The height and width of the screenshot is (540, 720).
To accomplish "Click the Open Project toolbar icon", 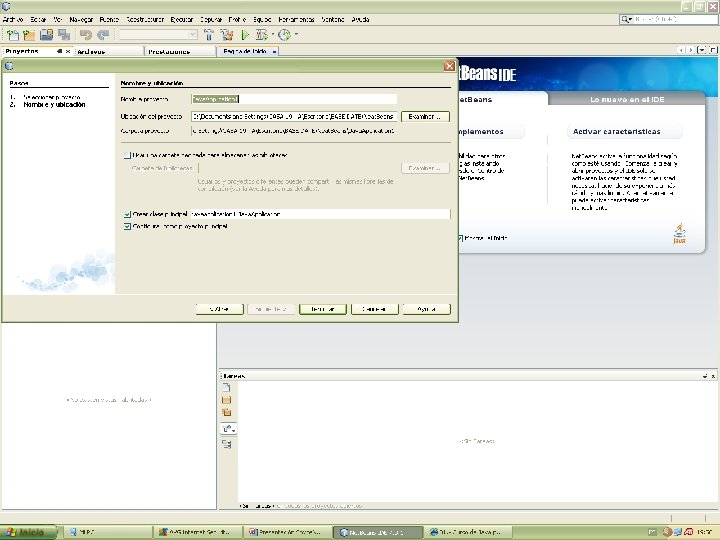I will coord(46,35).
